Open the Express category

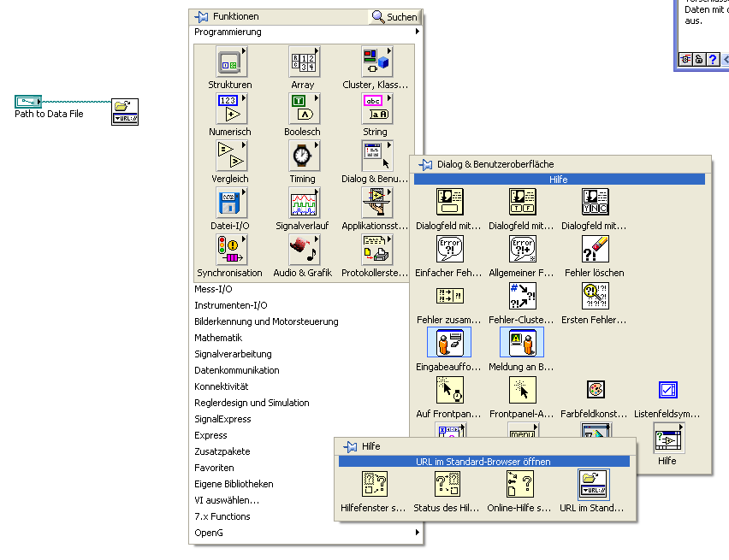click(x=210, y=435)
